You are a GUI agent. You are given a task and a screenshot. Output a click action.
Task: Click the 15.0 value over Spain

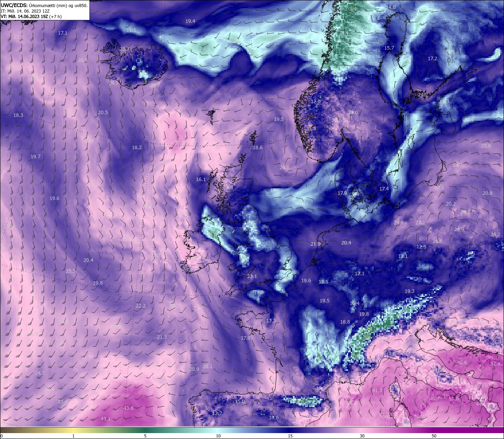[240, 402]
